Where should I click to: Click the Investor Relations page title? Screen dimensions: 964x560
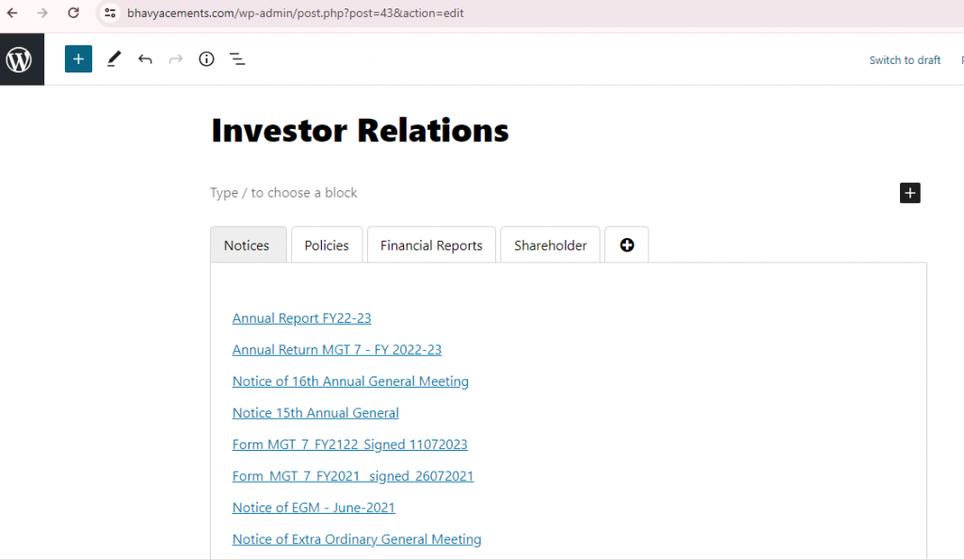(x=361, y=131)
